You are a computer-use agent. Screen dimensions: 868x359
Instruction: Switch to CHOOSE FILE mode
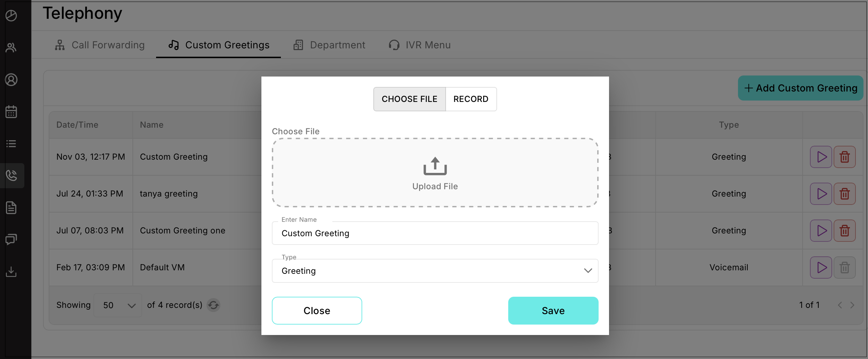tap(409, 99)
